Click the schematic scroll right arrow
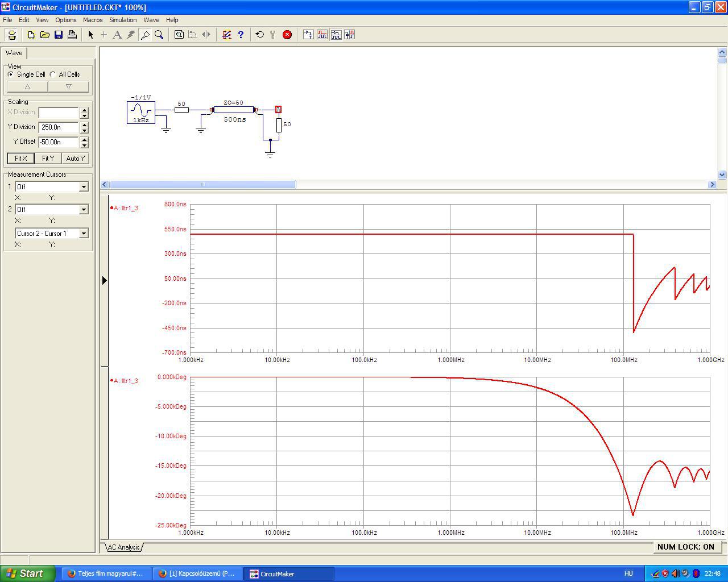Image resolution: width=728 pixels, height=582 pixels. pos(712,184)
